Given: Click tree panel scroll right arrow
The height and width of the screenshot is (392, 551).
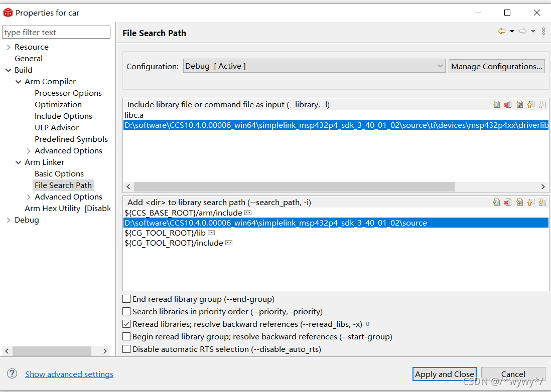Looking at the screenshot, I should 105,351.
